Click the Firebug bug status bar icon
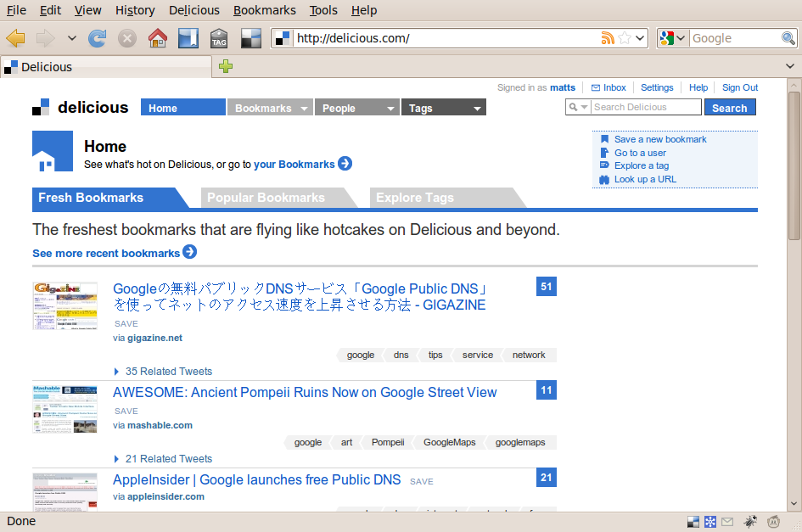The height and width of the screenshot is (532, 802). 750,522
